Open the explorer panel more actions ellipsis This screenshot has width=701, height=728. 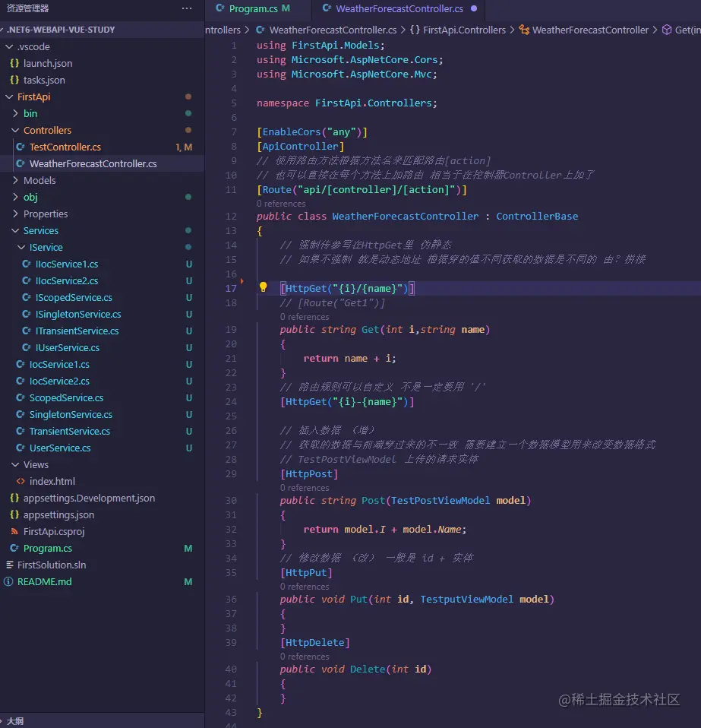click(x=187, y=8)
